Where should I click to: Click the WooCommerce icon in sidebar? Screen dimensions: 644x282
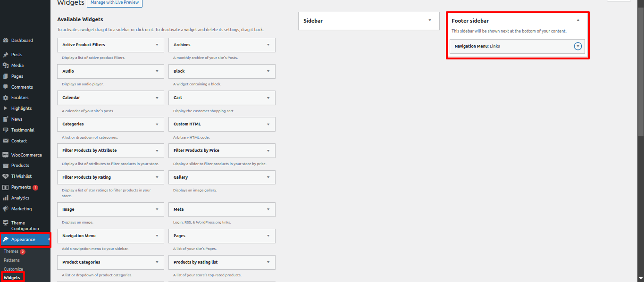pos(6,155)
